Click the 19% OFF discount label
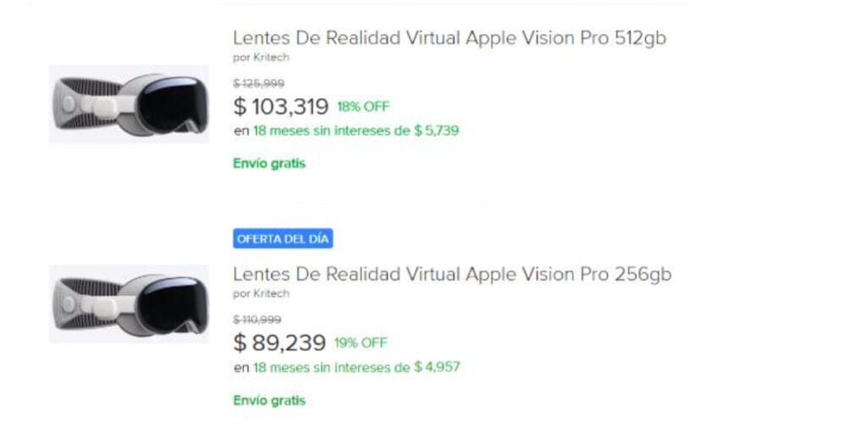The height and width of the screenshot is (432, 868). (x=360, y=343)
